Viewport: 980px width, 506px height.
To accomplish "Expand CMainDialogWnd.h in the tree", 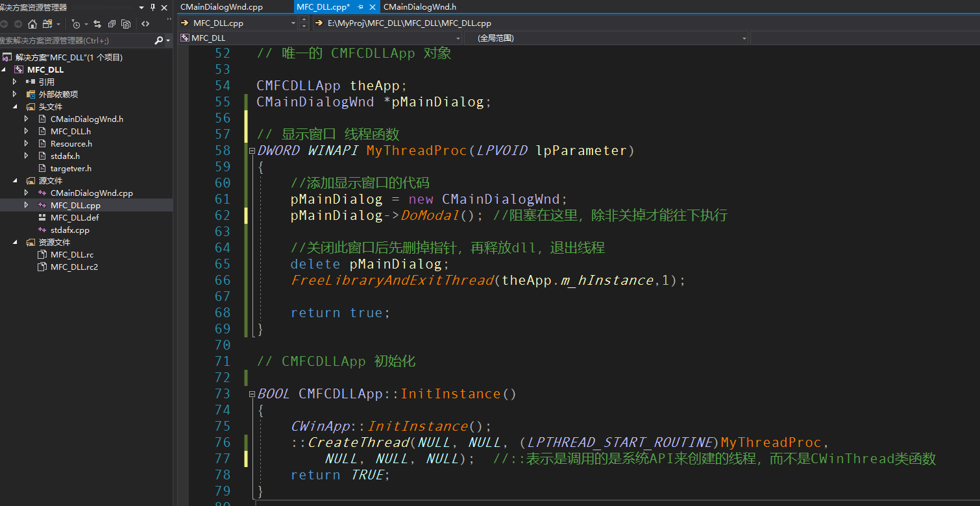I will [x=27, y=119].
